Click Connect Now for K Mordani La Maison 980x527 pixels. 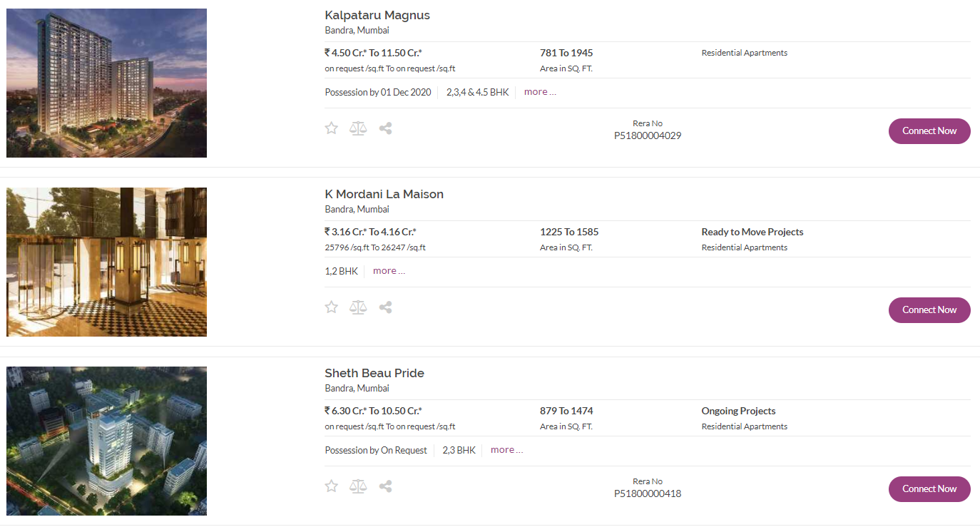tap(929, 310)
